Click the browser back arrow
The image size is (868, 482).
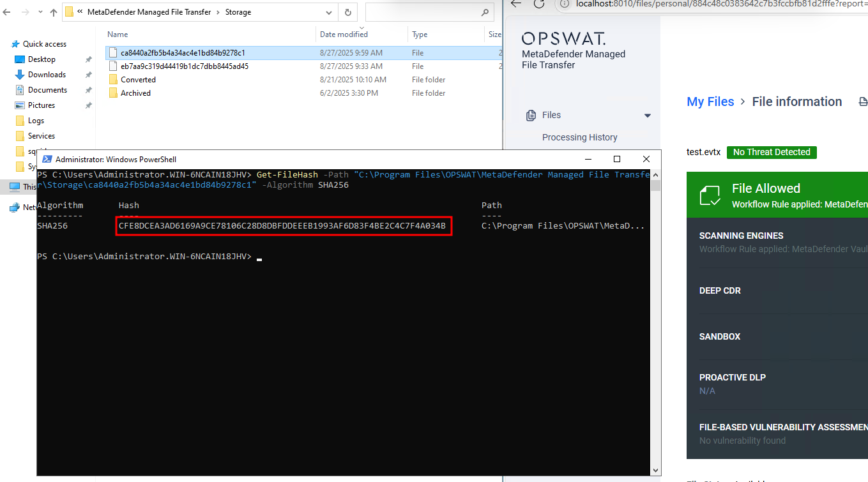pyautogui.click(x=517, y=3)
